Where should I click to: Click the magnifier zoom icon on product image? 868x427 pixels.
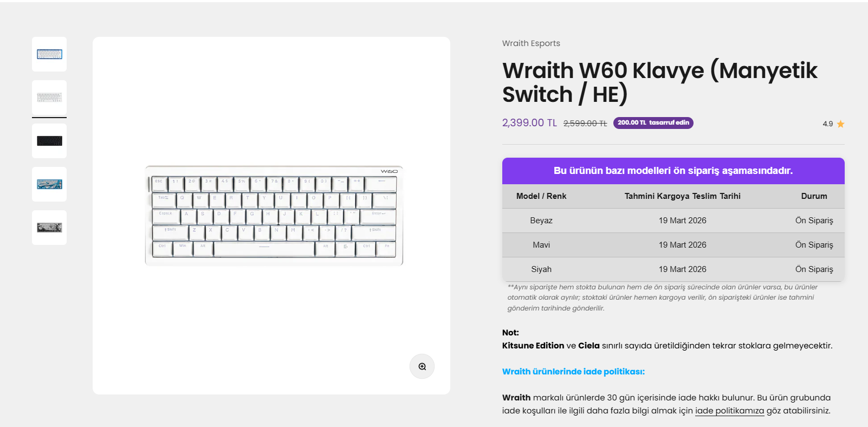click(422, 366)
